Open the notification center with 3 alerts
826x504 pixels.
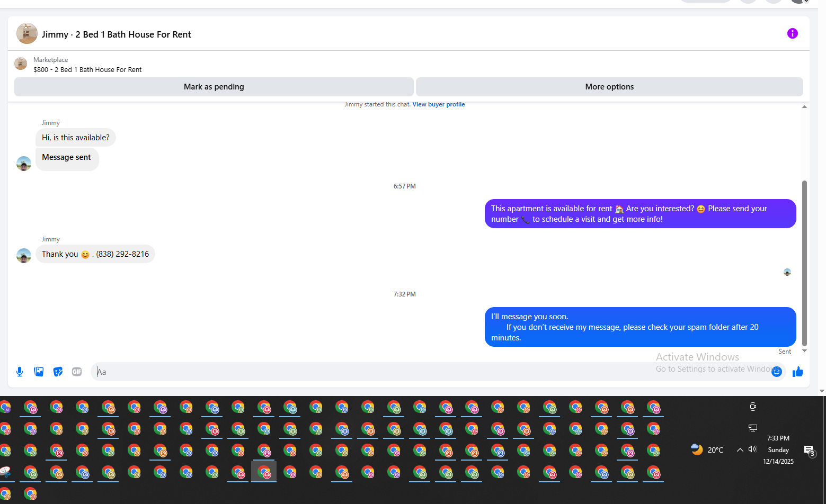pyautogui.click(x=810, y=451)
